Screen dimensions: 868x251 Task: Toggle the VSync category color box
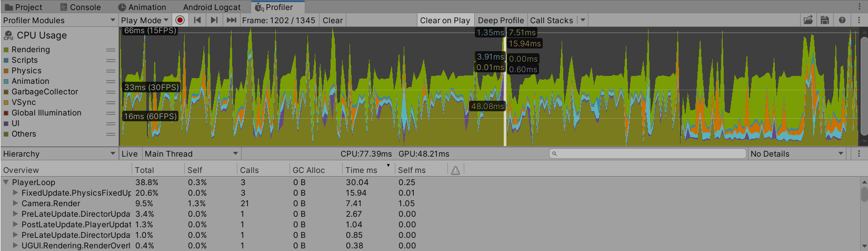click(6, 102)
